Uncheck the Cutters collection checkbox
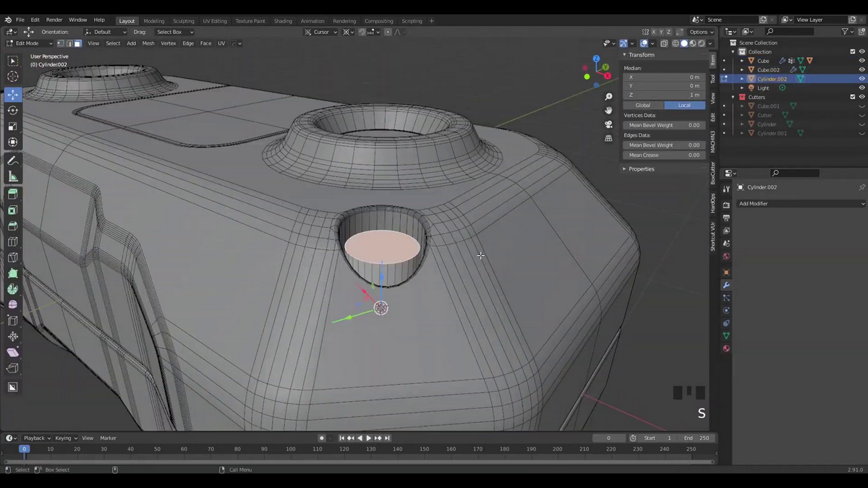This screenshot has width=868, height=488. tap(853, 97)
